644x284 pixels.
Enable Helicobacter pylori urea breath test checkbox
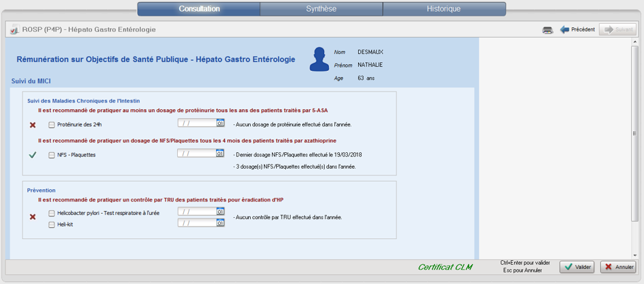point(52,213)
